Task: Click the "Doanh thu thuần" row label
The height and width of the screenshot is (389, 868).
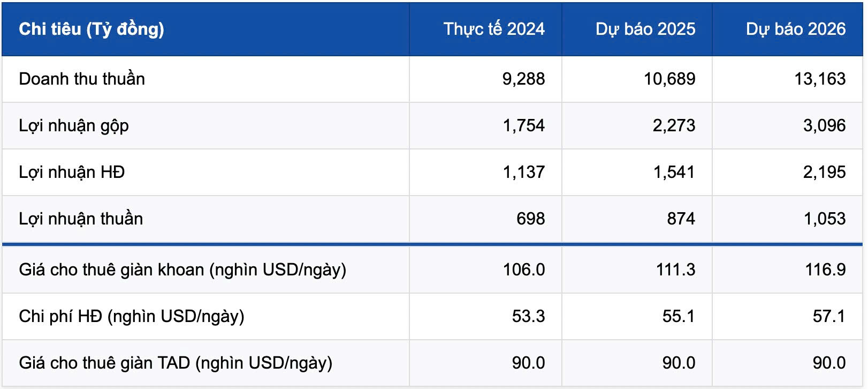Action: (82, 79)
